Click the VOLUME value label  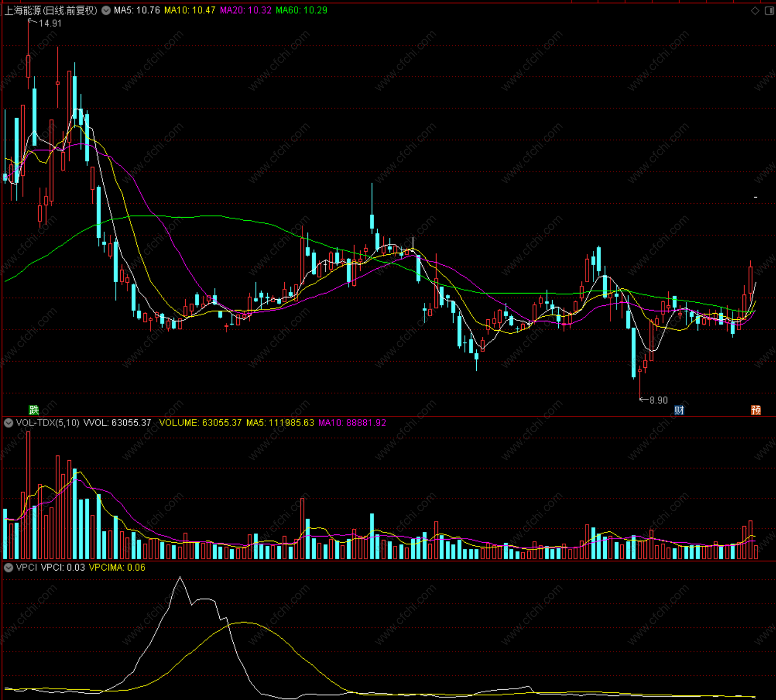click(200, 423)
